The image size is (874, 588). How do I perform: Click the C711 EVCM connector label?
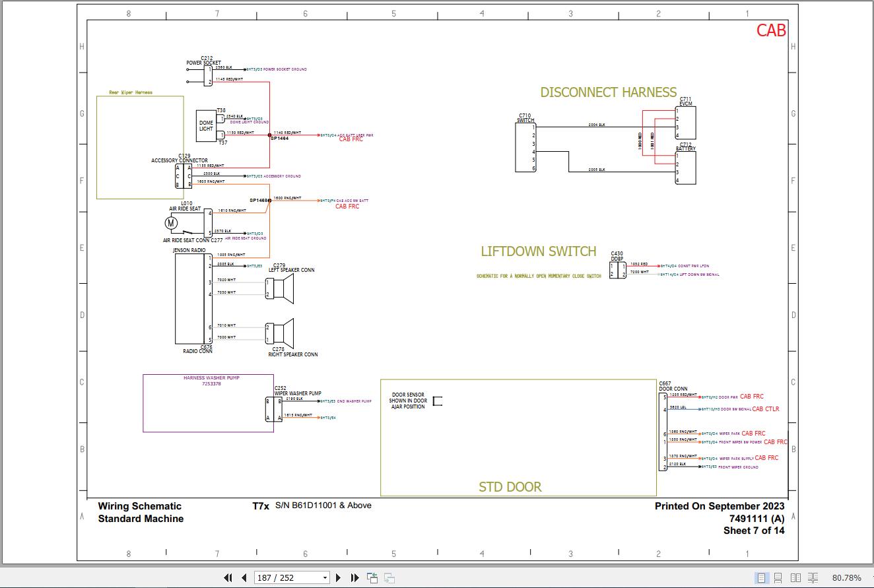pos(685,101)
